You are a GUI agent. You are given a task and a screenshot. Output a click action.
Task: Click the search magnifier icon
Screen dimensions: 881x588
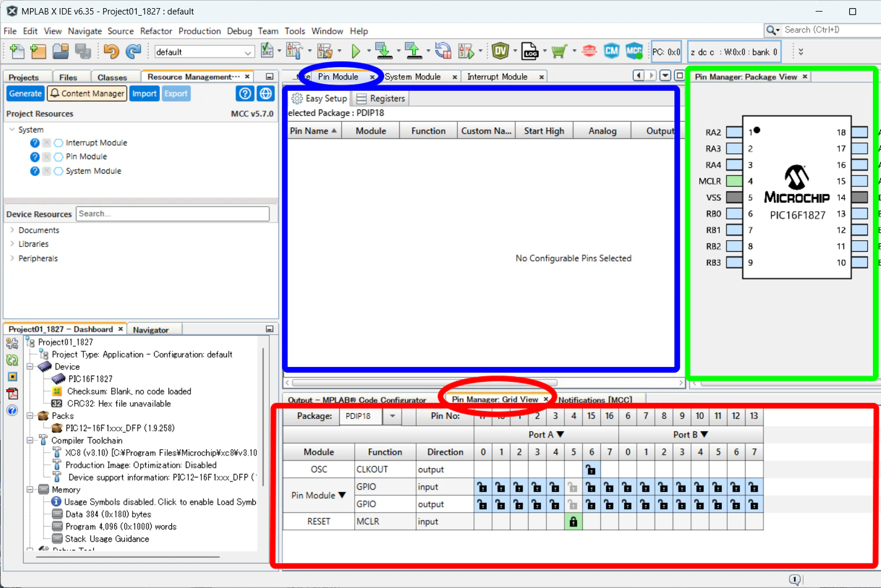point(771,30)
